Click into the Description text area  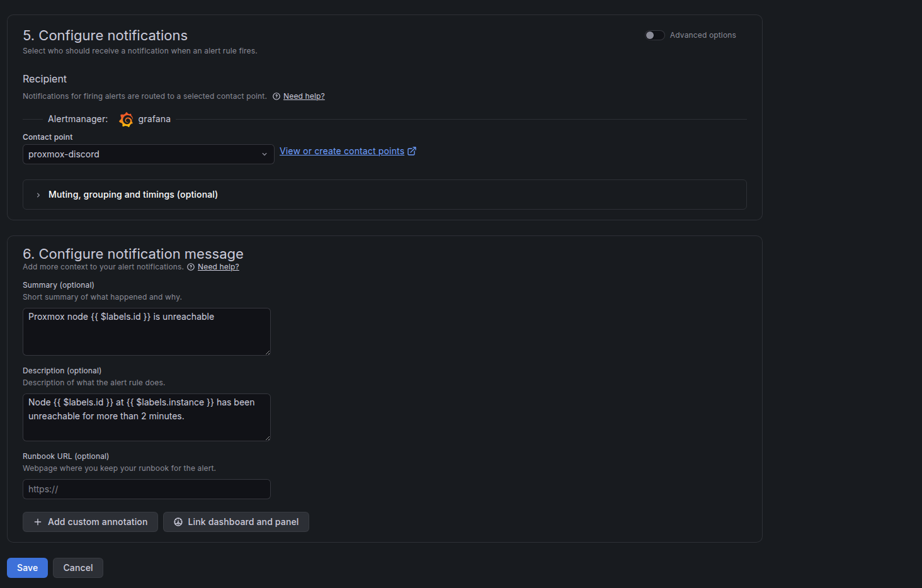[x=147, y=417]
